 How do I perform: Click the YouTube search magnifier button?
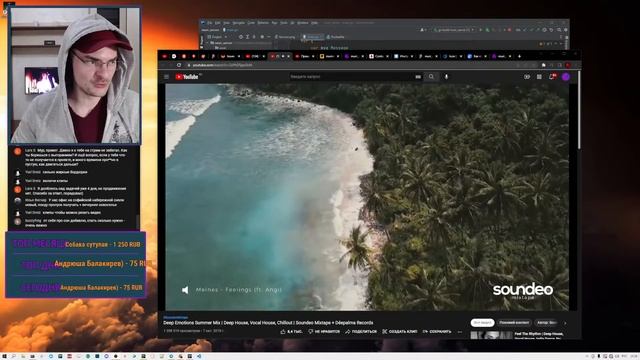click(x=431, y=76)
